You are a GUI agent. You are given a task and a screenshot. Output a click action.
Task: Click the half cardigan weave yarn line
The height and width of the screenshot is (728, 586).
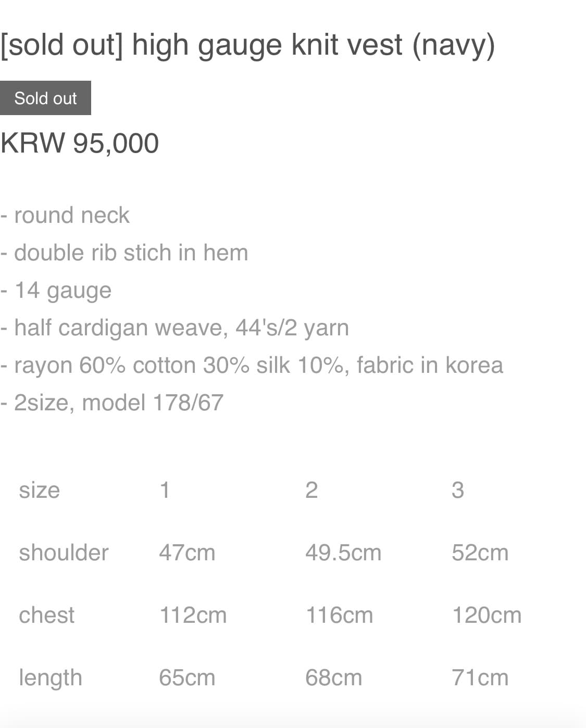click(174, 328)
